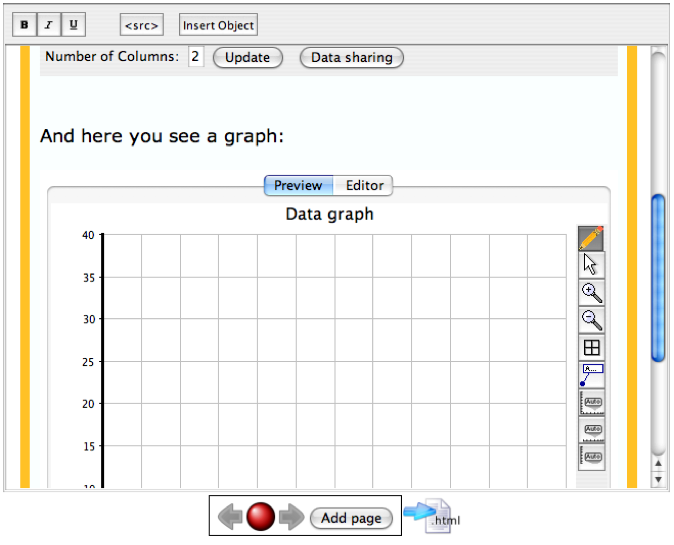Select the pencil draw tool
Screen dimensions: 674x545
click(x=591, y=239)
